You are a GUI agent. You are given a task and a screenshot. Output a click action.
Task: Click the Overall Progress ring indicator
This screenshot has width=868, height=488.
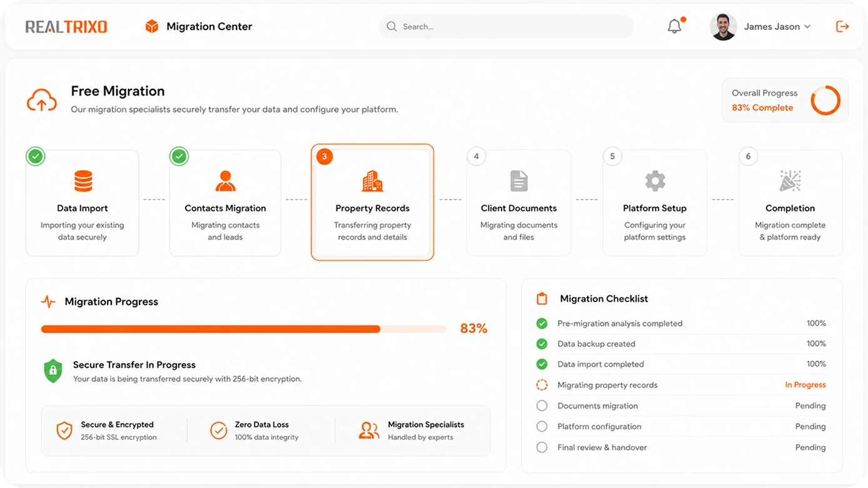click(x=825, y=100)
